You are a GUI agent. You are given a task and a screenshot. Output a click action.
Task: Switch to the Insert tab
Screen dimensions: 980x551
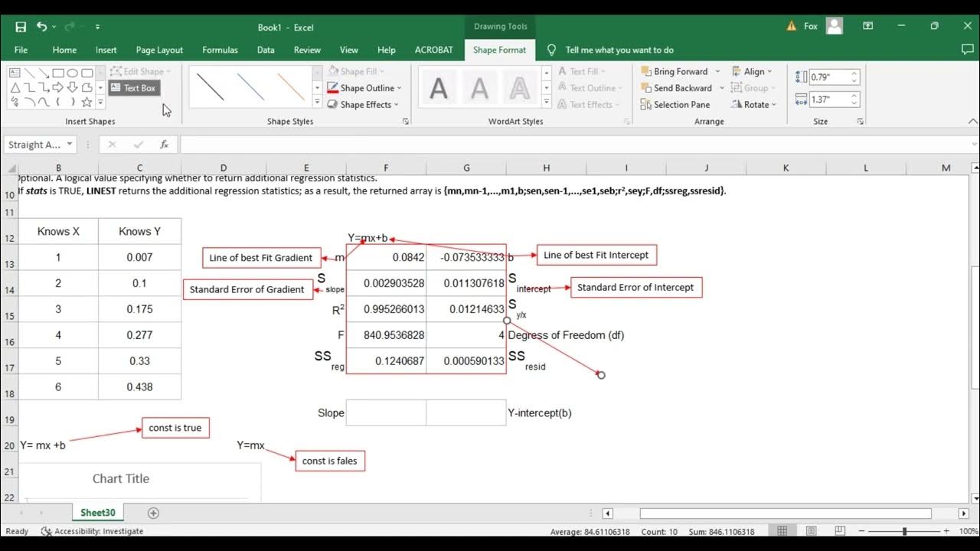106,50
